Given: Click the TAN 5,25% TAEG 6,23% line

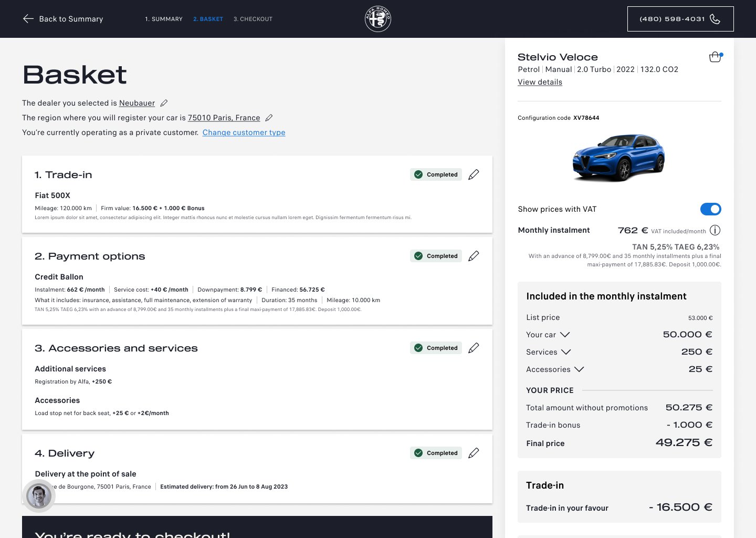Looking at the screenshot, I should click(676, 247).
